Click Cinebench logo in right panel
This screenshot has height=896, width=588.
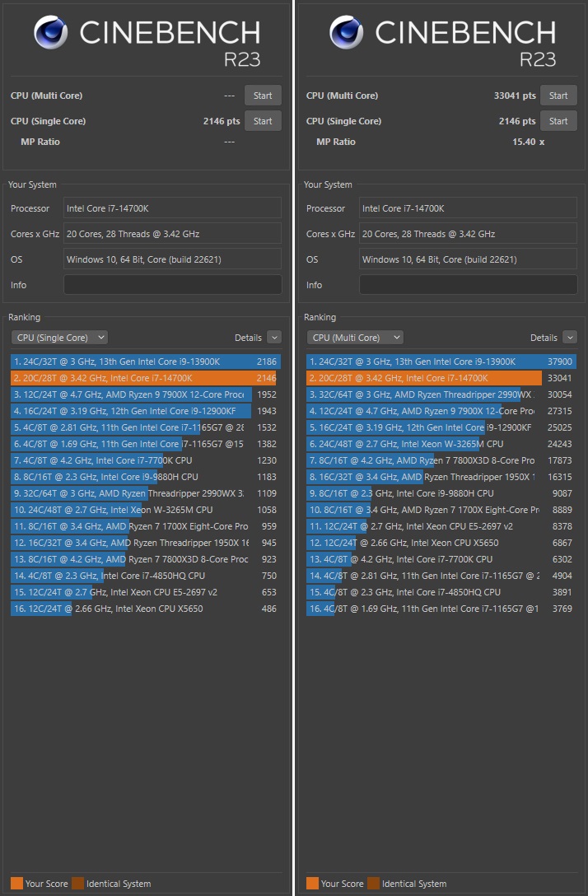coord(346,32)
